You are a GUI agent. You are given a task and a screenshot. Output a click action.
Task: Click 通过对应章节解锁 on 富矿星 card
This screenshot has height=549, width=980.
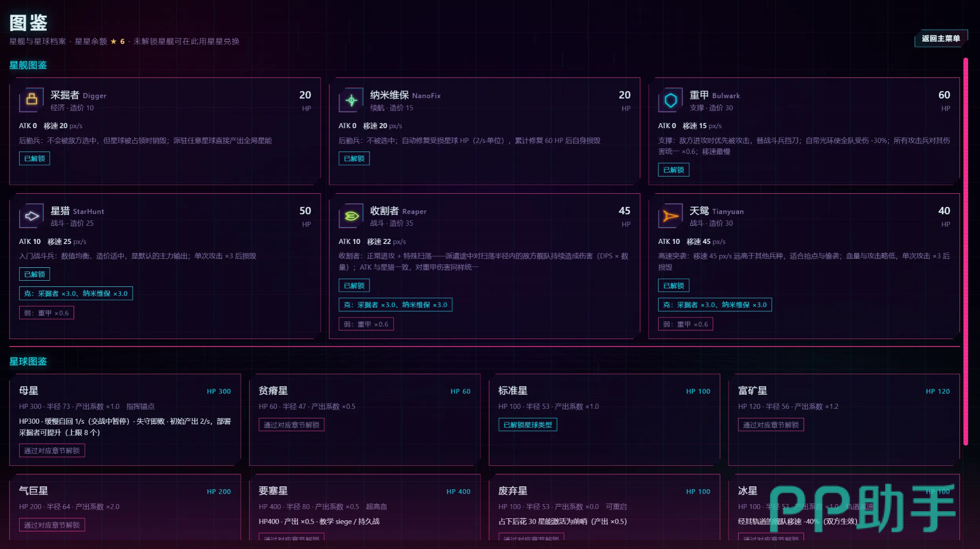[771, 425]
